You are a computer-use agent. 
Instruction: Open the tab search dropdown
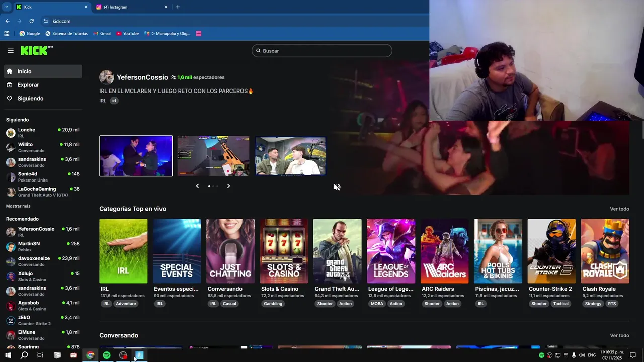pos(7,7)
